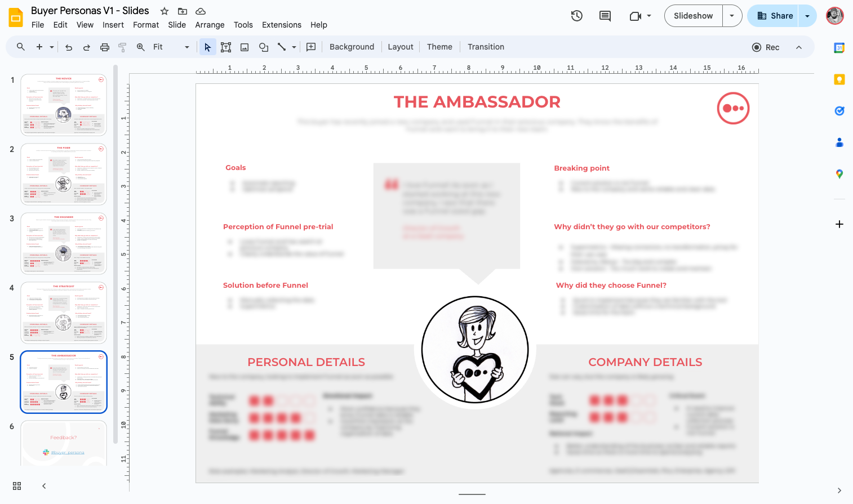Check the cloud save status icon
The width and height of the screenshot is (853, 504).
(201, 11)
